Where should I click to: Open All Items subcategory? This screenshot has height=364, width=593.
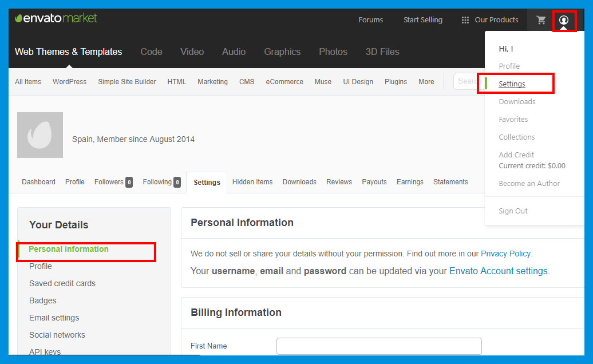(28, 82)
